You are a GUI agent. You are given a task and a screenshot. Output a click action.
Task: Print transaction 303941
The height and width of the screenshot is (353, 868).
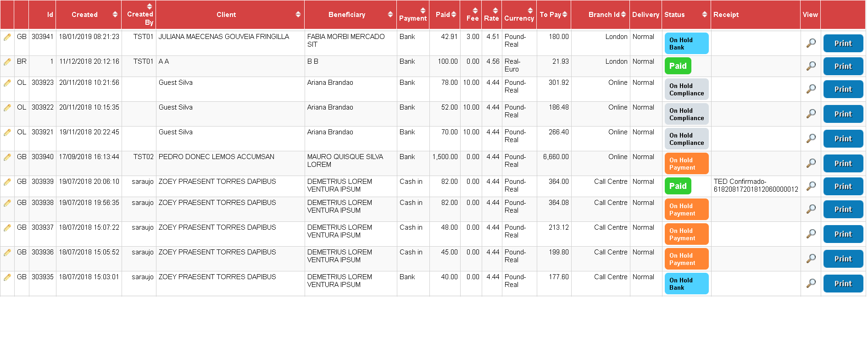843,44
